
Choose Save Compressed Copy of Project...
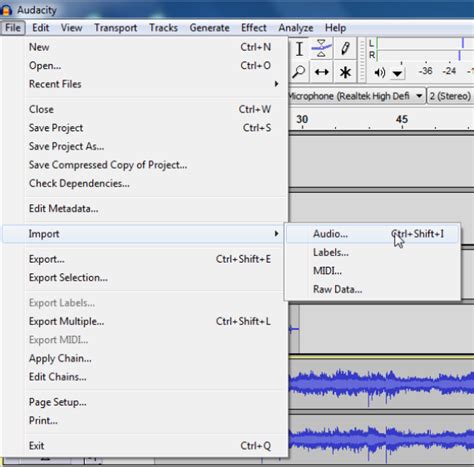tap(146, 165)
